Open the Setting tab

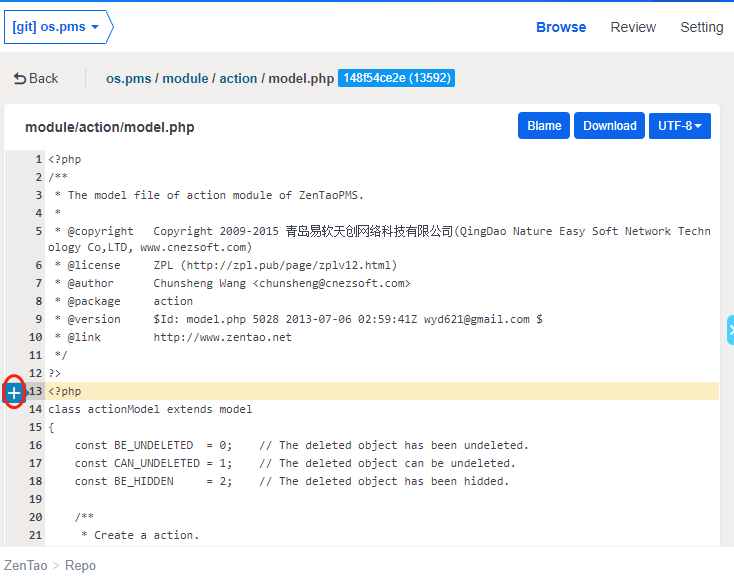[701, 27]
